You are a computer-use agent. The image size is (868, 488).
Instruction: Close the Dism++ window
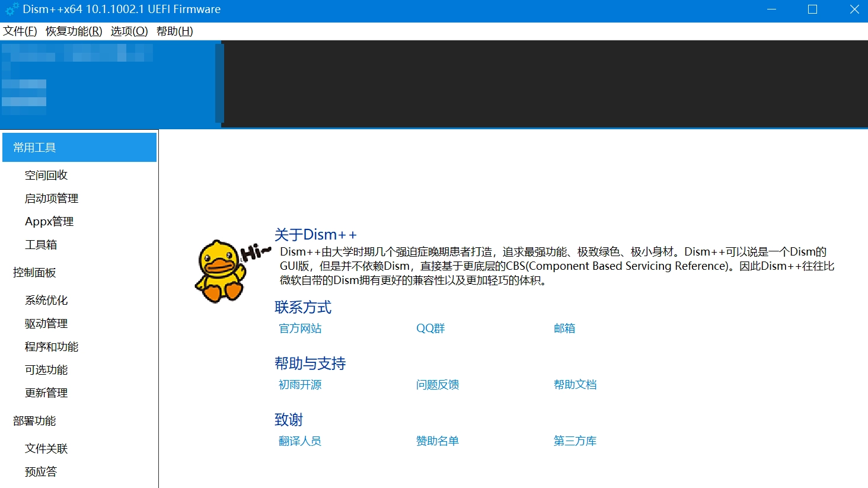[x=854, y=9]
